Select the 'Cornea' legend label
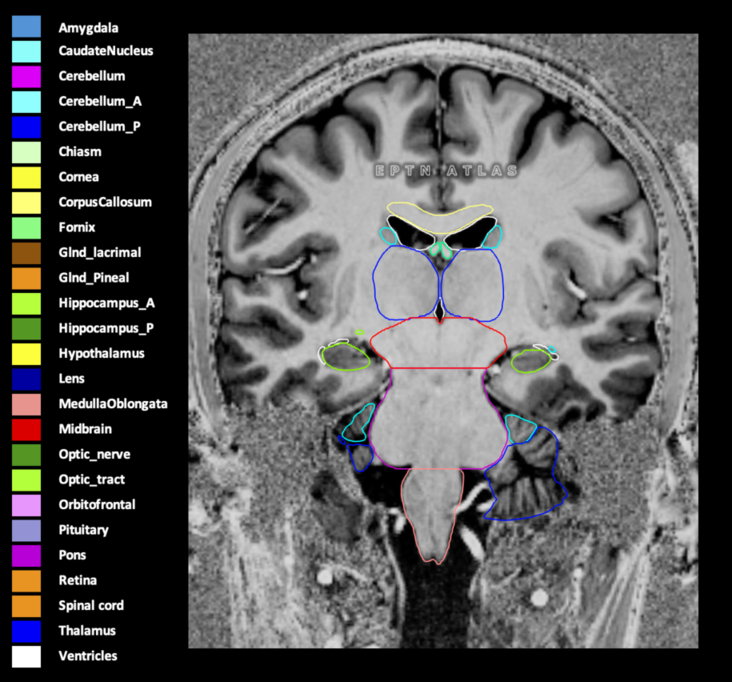Screen dimensions: 732x682 click(x=78, y=176)
